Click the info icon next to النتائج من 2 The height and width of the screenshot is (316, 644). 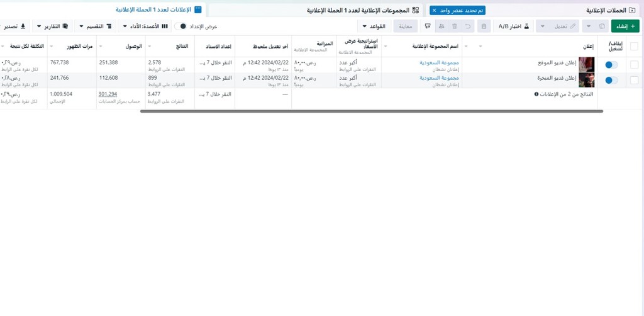tap(536, 94)
